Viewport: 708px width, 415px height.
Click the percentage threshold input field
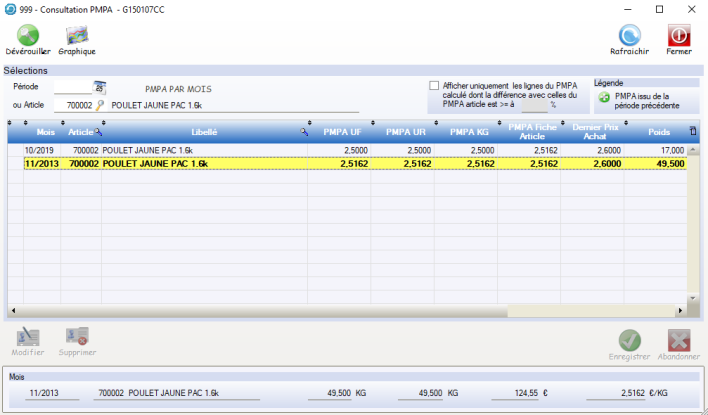[530, 104]
